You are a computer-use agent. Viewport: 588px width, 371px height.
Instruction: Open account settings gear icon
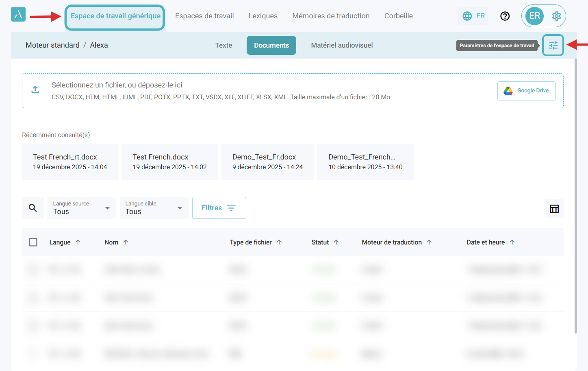pyautogui.click(x=556, y=16)
